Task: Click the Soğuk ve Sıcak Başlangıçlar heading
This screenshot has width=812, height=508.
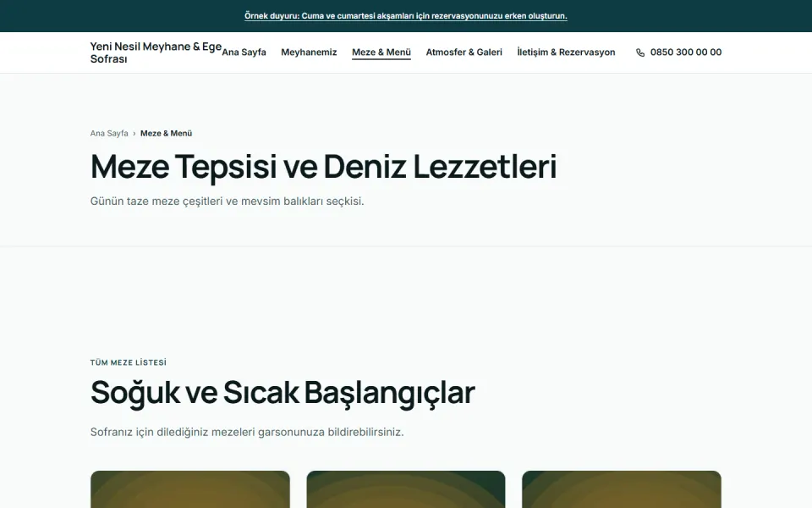Action: pyautogui.click(x=283, y=392)
